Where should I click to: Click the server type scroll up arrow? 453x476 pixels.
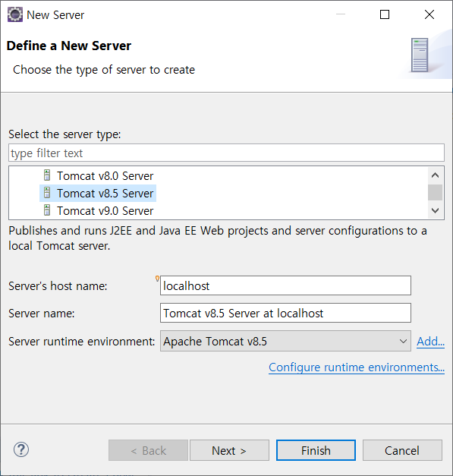(435, 175)
